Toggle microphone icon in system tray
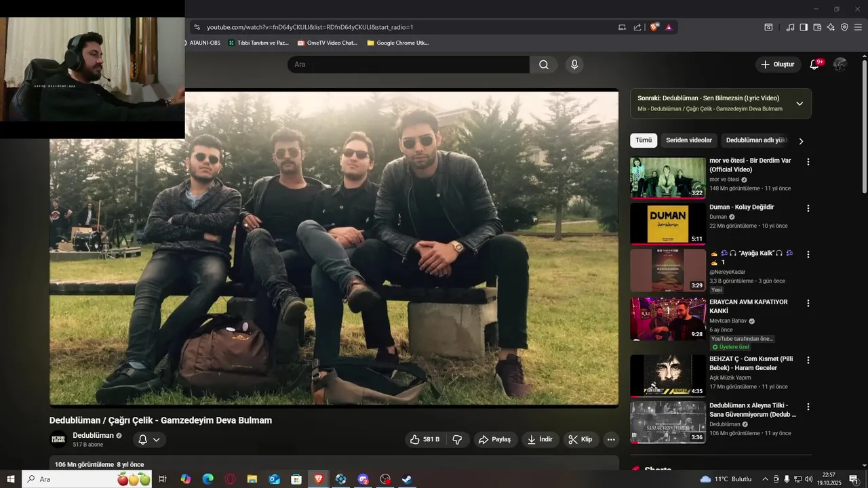This screenshot has width=868, height=488. point(787,479)
